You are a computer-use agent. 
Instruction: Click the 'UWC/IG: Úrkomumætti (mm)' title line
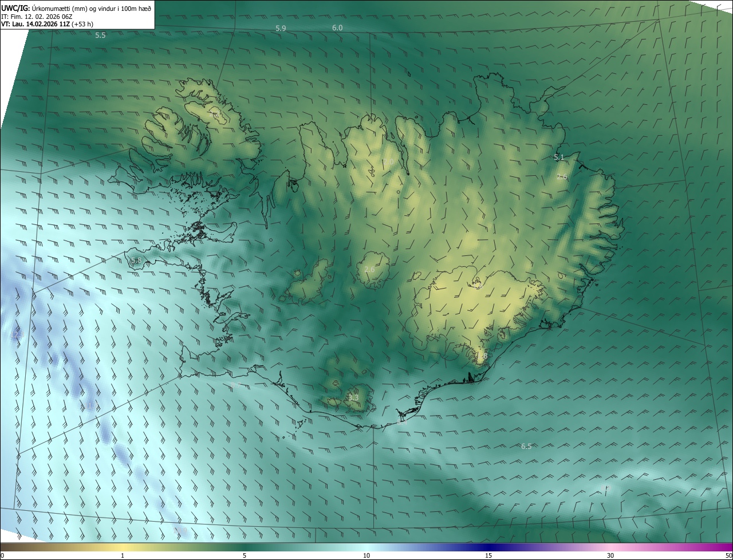coord(76,7)
